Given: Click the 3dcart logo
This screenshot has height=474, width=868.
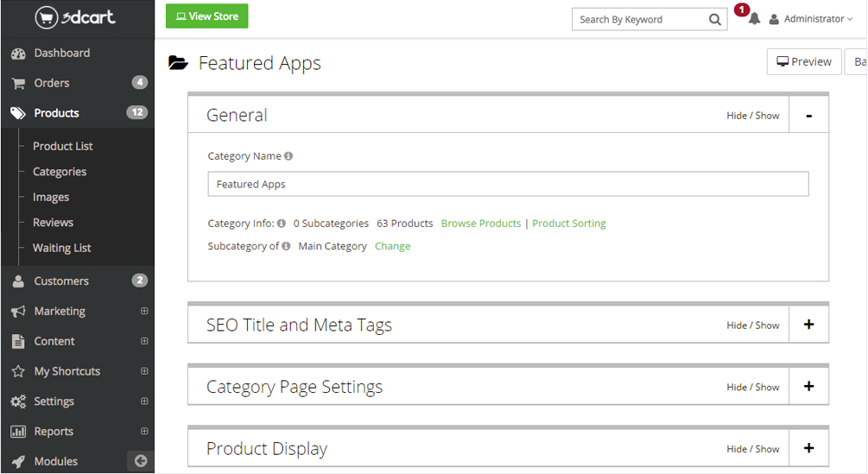Looking at the screenshot, I should tap(75, 17).
